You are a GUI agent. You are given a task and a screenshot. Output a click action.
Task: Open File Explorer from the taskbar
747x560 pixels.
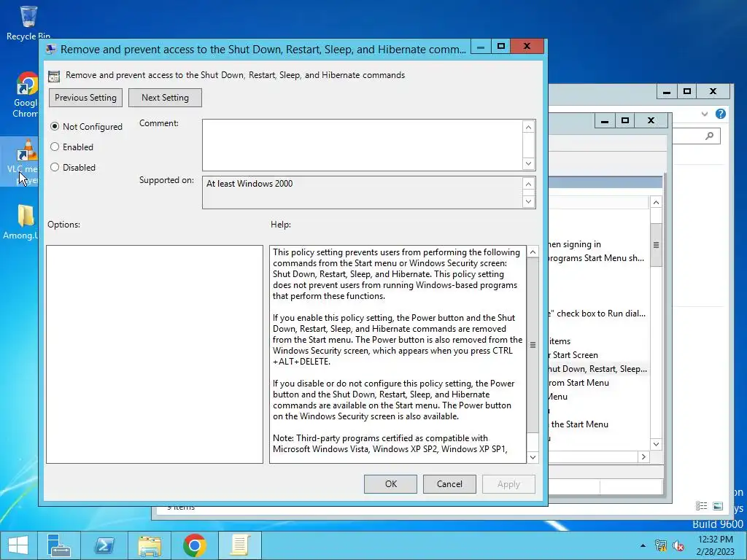tap(150, 545)
